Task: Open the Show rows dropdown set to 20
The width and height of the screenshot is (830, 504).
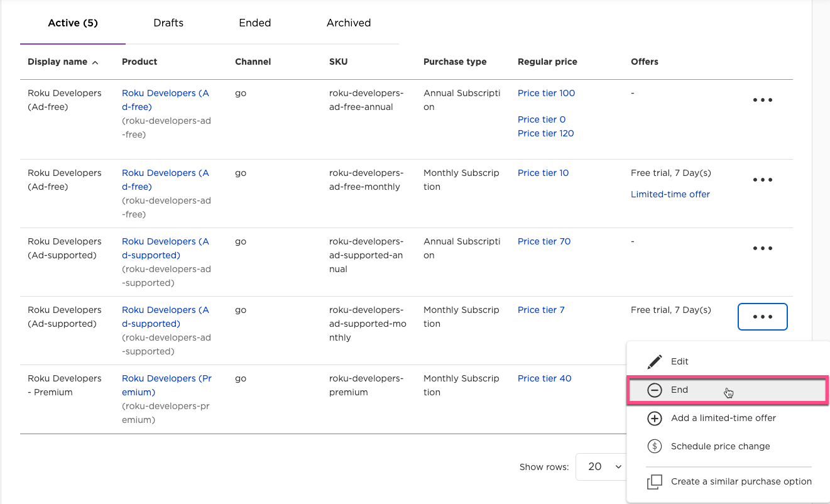Action: click(x=604, y=466)
